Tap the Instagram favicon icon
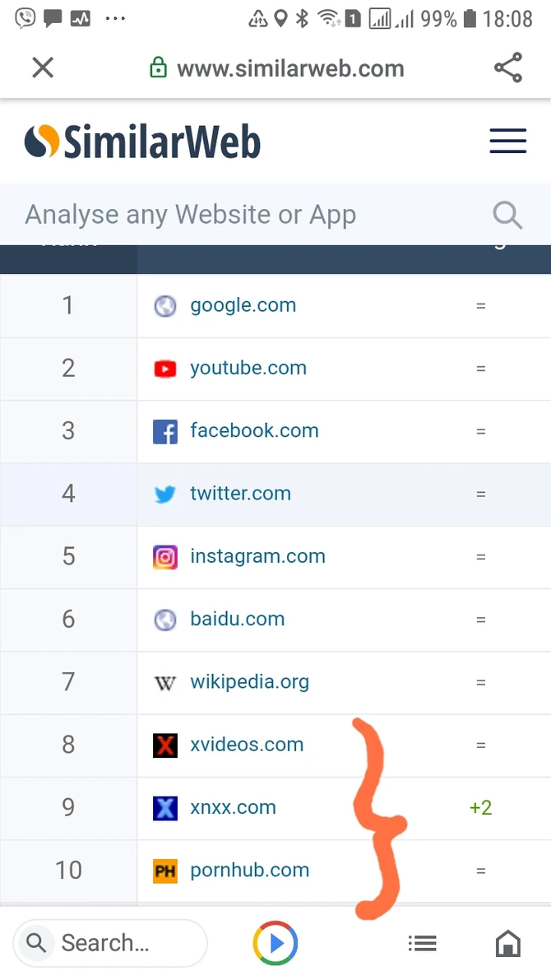 [x=165, y=557]
